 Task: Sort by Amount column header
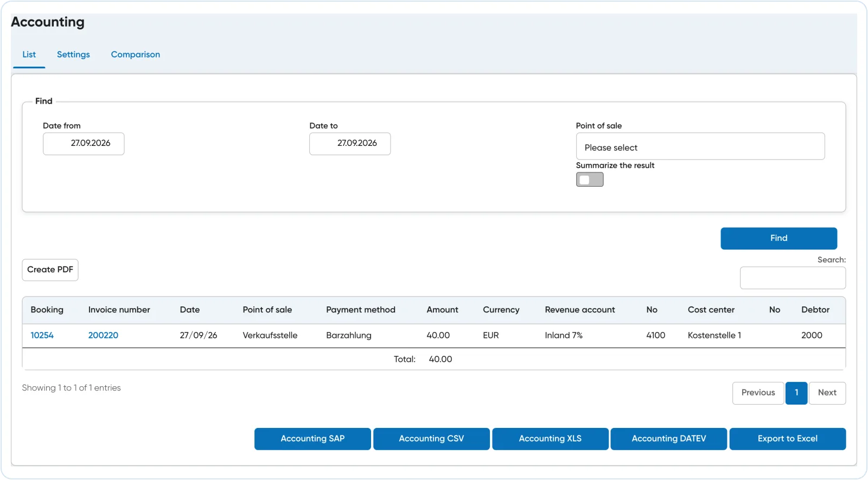pyautogui.click(x=443, y=310)
